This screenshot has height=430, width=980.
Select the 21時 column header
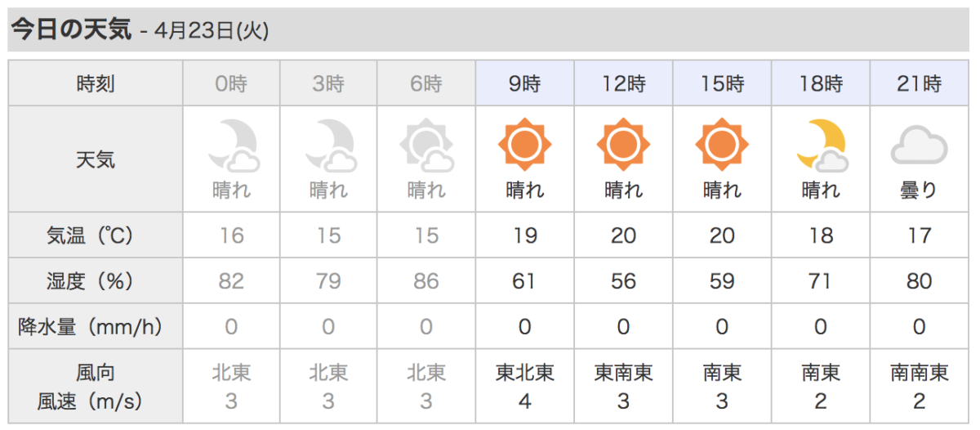coord(920,83)
